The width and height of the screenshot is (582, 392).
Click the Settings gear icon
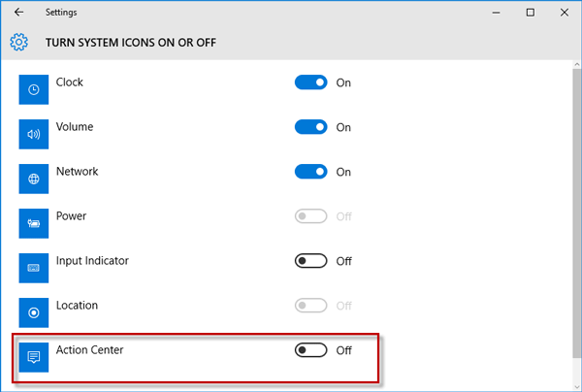pos(19,42)
